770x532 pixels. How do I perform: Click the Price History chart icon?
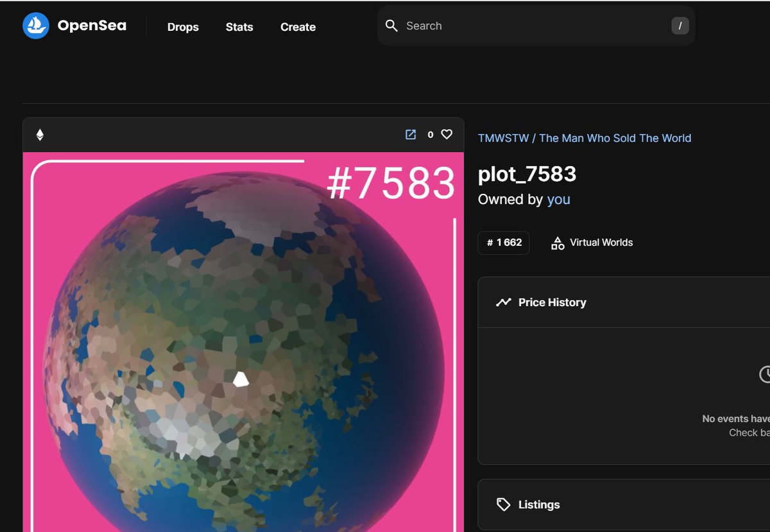[x=504, y=302]
